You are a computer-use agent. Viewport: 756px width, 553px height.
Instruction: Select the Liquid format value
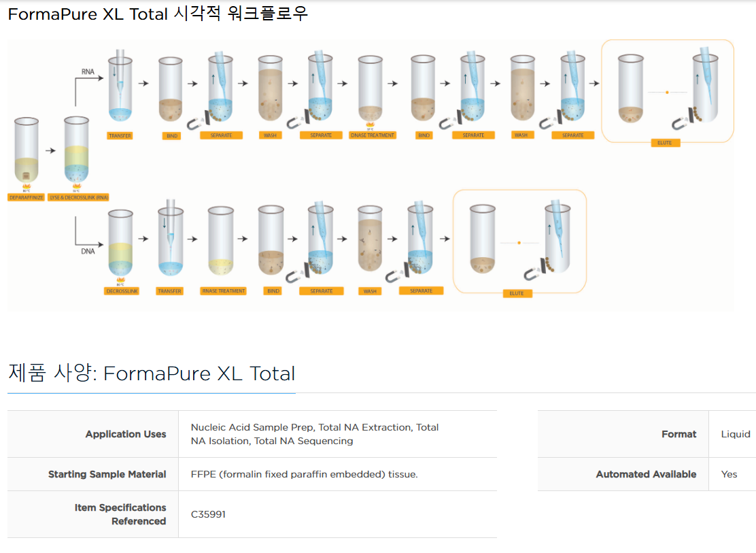point(736,434)
